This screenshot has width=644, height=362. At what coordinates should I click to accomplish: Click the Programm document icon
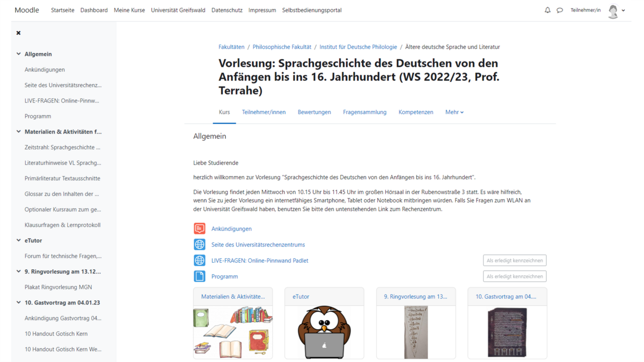(200, 276)
